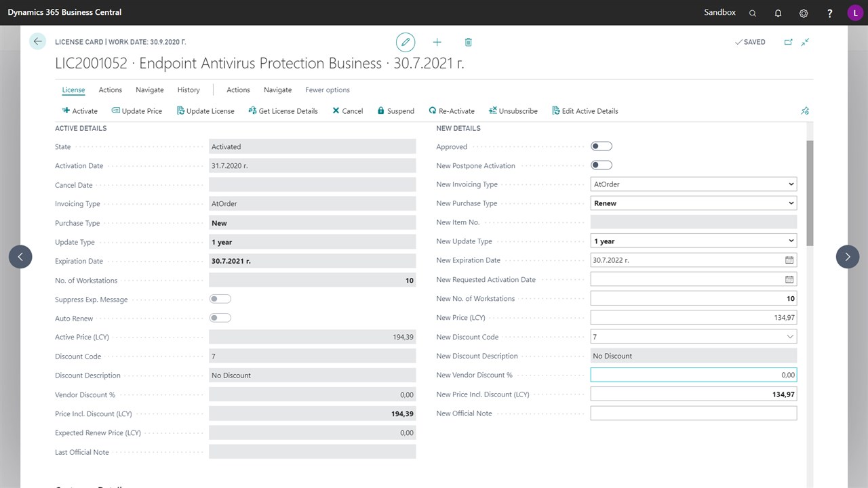Click the edit pencil icon

pyautogui.click(x=406, y=42)
